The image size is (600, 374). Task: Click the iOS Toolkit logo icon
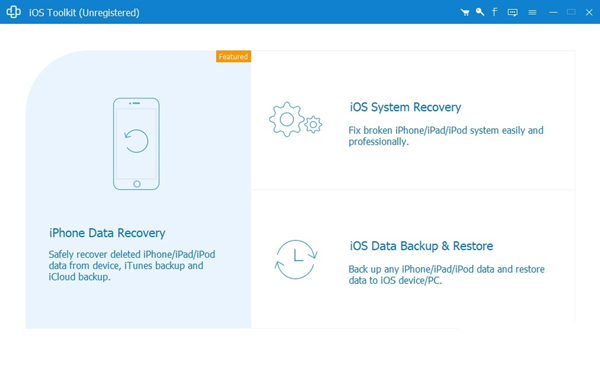click(x=13, y=12)
